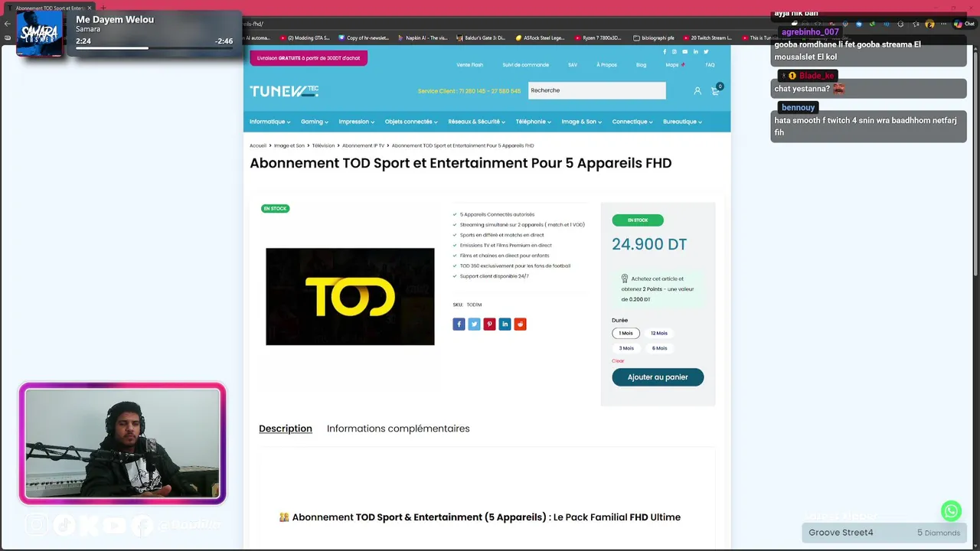The width and height of the screenshot is (980, 551).
Task: Open Twitter icon in site header
Action: [x=706, y=52]
